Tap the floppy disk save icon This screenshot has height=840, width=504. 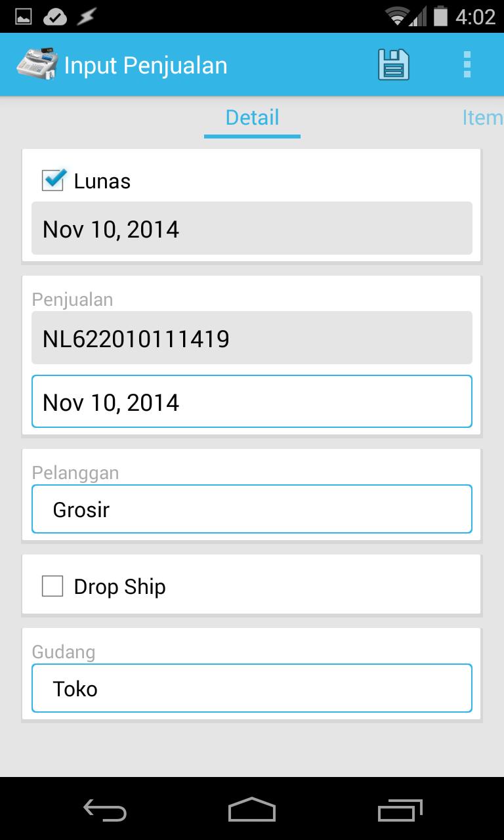click(393, 65)
